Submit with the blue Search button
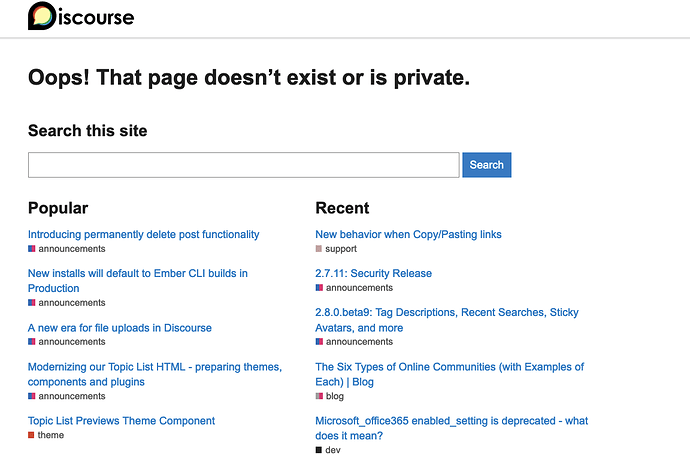Viewport: 690px width, 455px height. click(x=487, y=165)
